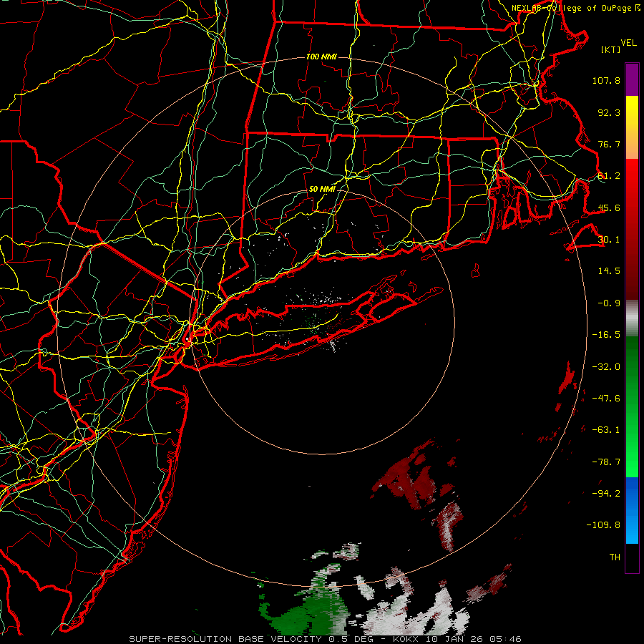Select the -78.7 scale value
Image resolution: width=644 pixels, height=644 pixels.
pyautogui.click(x=606, y=462)
